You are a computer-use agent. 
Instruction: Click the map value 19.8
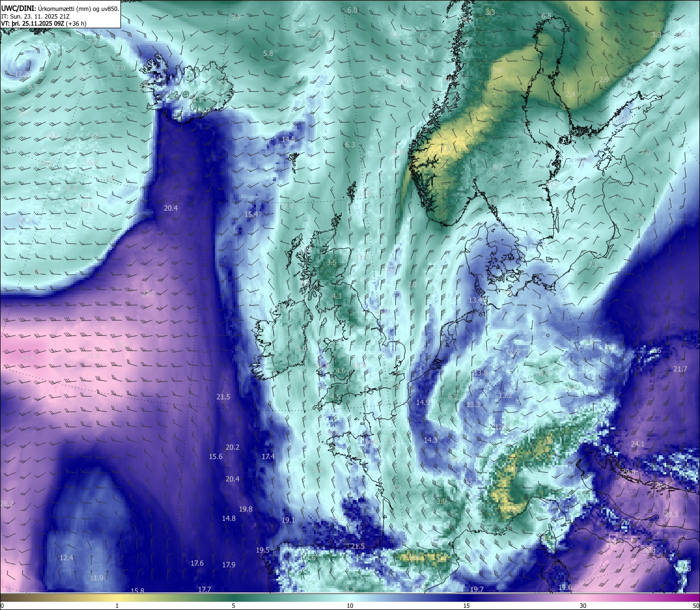tap(246, 509)
